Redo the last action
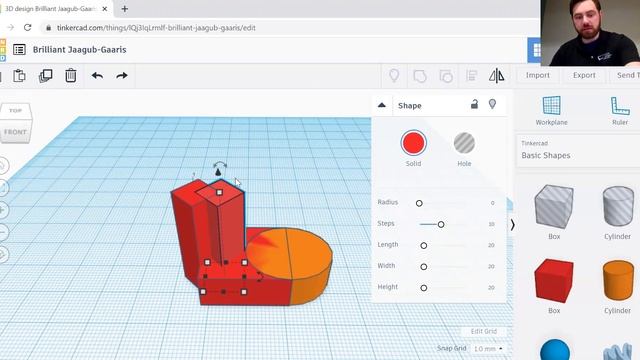The height and width of the screenshot is (360, 640). point(122,76)
